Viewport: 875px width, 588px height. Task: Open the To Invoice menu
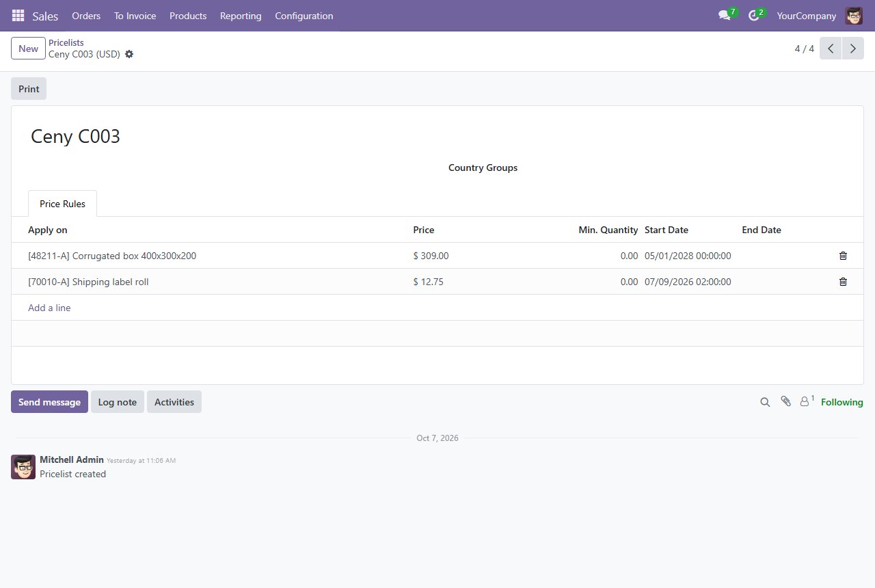135,16
